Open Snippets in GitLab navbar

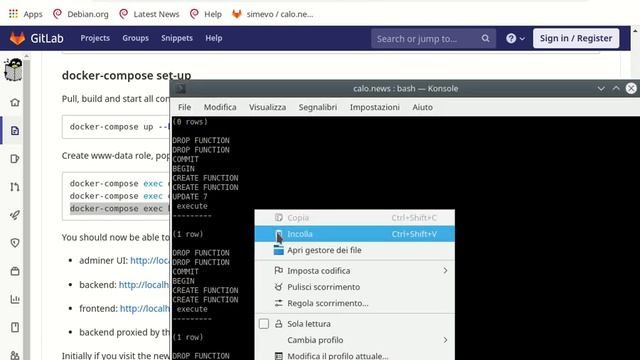click(177, 38)
